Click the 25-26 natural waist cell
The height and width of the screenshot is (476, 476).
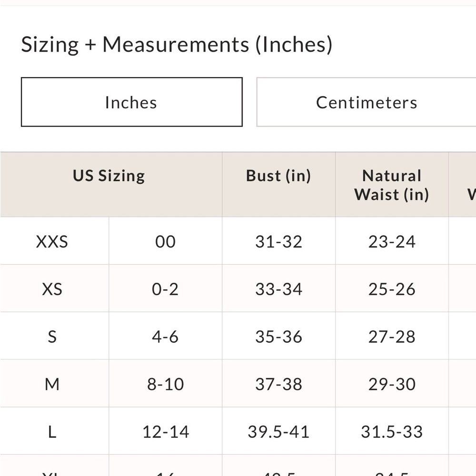pyautogui.click(x=392, y=289)
